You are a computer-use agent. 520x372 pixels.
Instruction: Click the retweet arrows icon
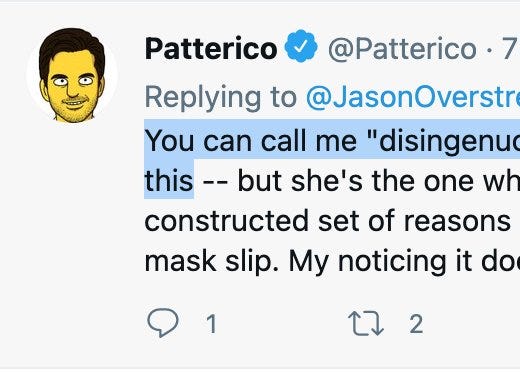click(x=366, y=323)
